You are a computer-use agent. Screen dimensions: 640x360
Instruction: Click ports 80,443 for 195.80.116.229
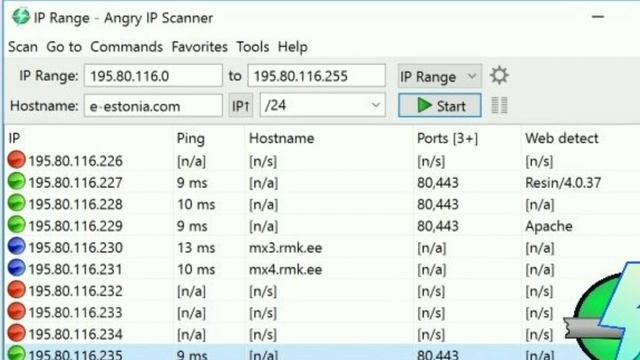[x=438, y=226]
